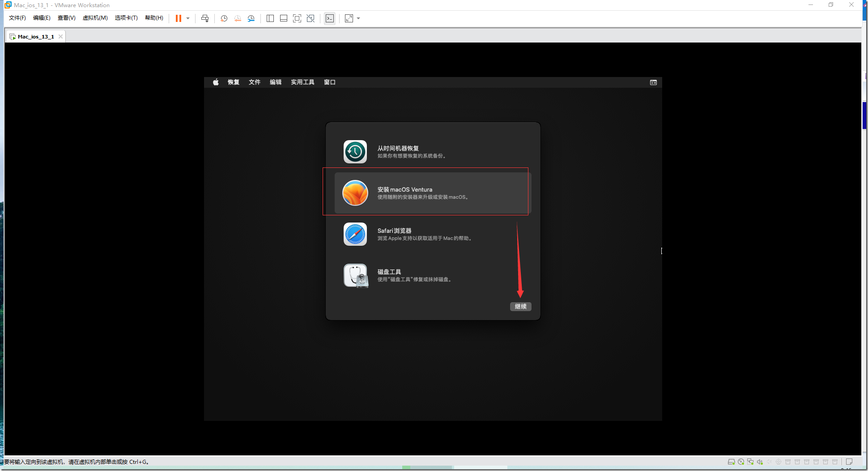
Task: Toggle the library sidebar view
Action: [x=270, y=18]
